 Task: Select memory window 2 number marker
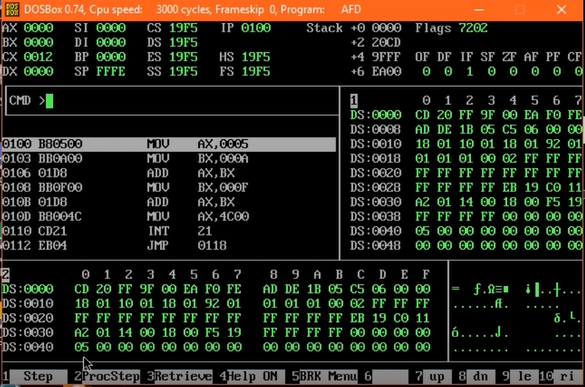coord(5,275)
